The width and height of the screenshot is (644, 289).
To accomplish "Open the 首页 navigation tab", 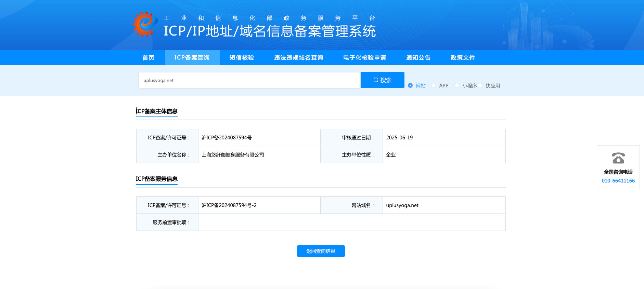I will point(149,57).
